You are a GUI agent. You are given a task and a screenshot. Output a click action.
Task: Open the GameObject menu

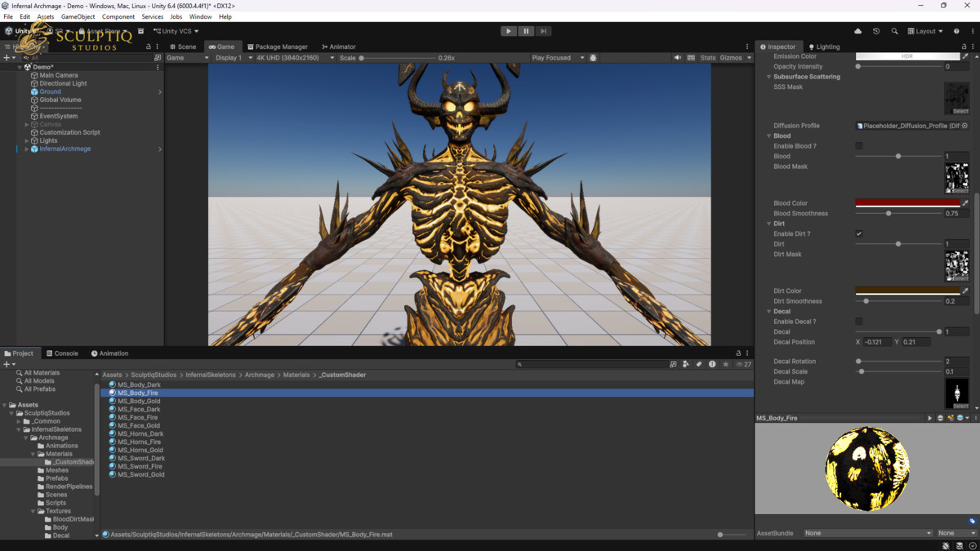[x=78, y=16]
